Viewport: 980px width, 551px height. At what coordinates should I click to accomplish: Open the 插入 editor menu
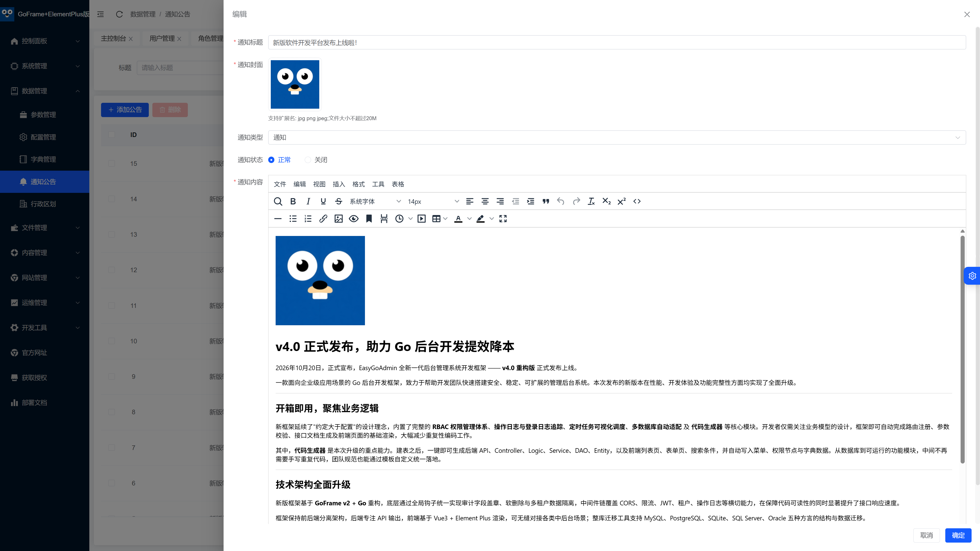(339, 184)
